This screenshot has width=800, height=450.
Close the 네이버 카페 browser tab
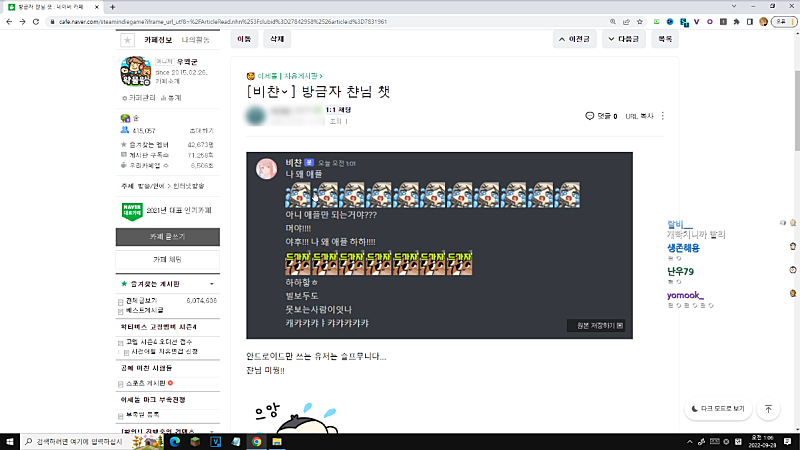point(97,7)
